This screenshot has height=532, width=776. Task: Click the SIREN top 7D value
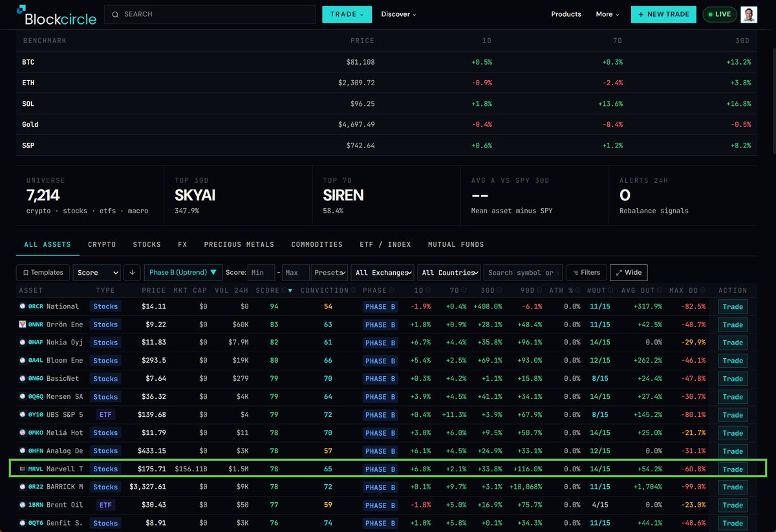[343, 195]
